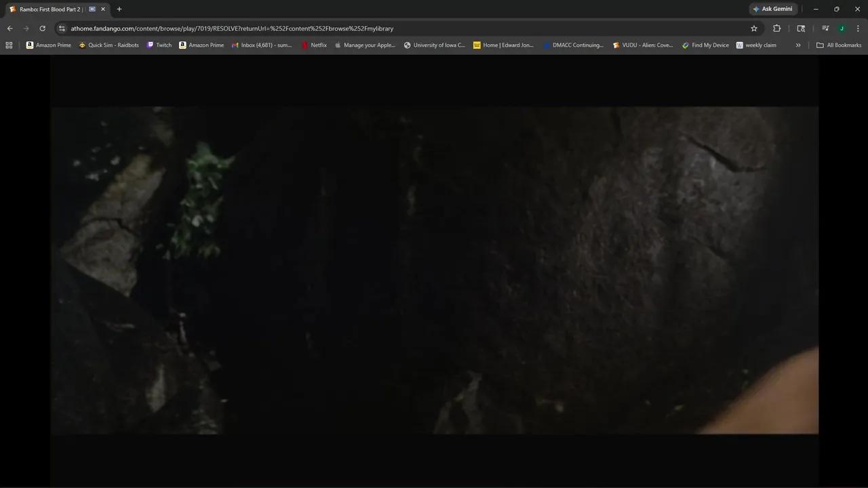Click the playing video to show playback controls
This screenshot has height=488, width=868.
coord(434,271)
